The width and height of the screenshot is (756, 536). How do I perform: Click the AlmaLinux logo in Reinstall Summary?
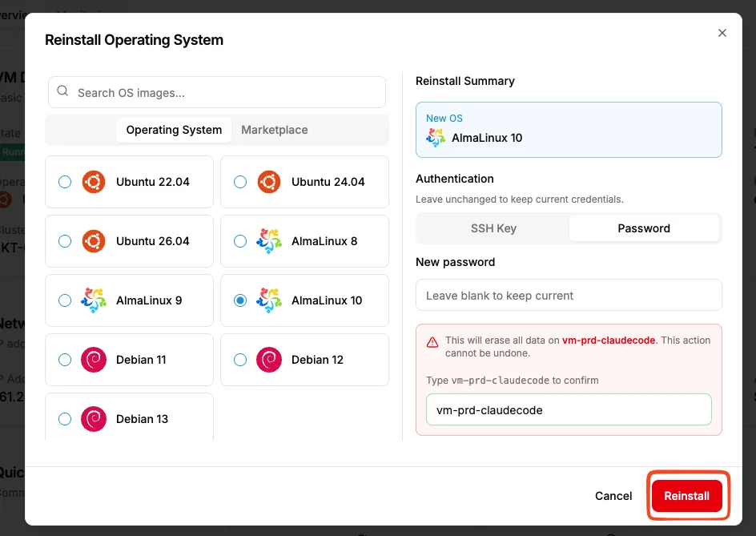pos(436,138)
